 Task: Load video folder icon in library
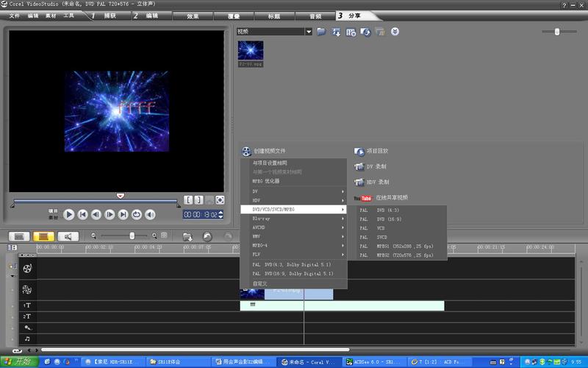[x=321, y=32]
